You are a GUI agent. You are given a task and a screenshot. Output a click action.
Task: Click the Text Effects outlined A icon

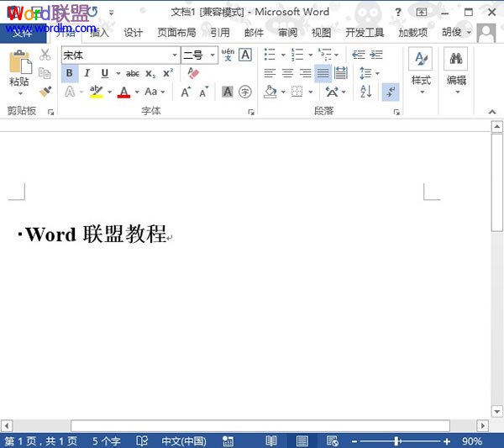[x=70, y=92]
